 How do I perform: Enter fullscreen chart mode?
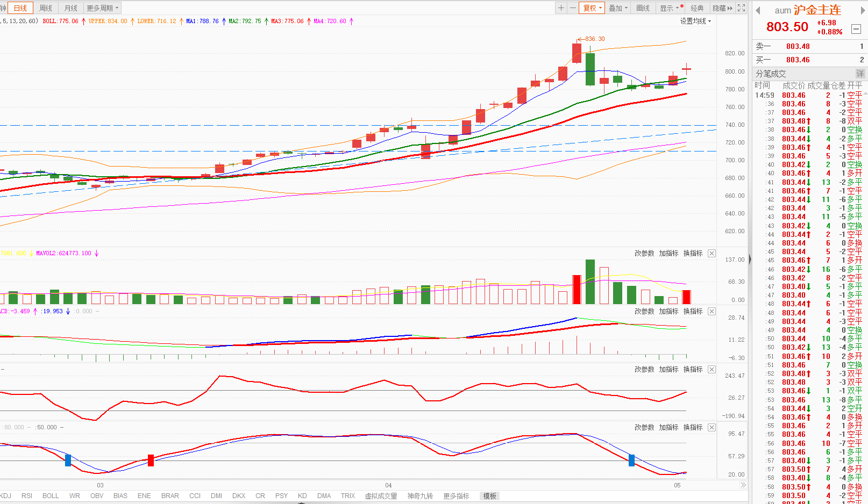(742, 8)
